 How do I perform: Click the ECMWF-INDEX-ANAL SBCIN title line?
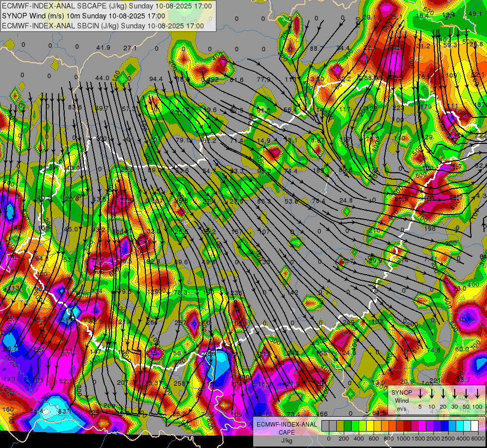(x=103, y=26)
